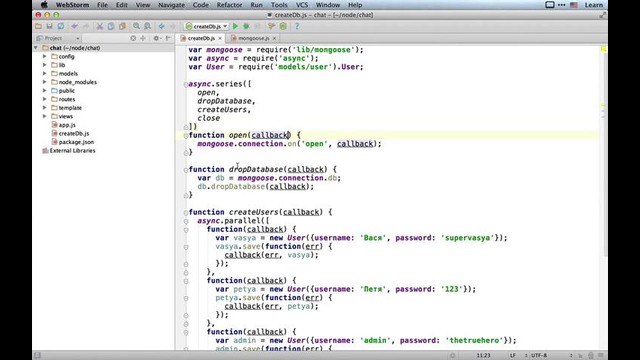Expand the lib folder
The height and width of the screenshot is (360, 640).
click(44, 65)
